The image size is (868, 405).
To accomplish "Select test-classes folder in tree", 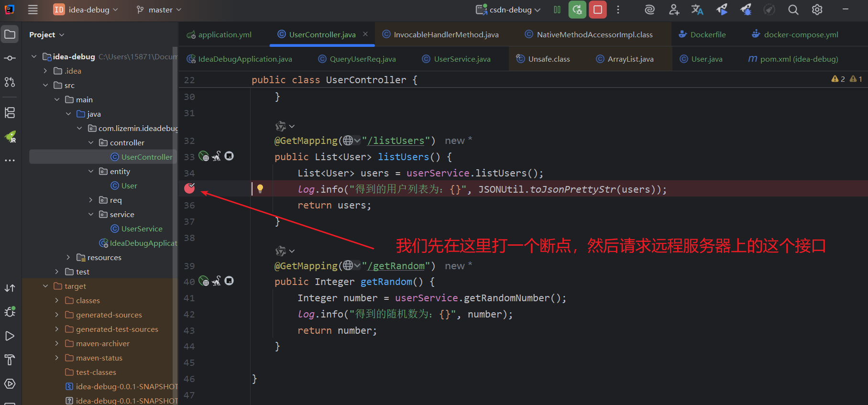I will [x=91, y=372].
